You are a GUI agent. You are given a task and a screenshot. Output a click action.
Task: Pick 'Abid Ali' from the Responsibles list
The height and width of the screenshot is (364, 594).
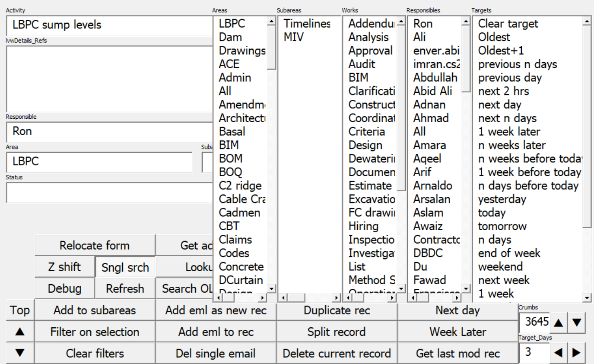[432, 92]
